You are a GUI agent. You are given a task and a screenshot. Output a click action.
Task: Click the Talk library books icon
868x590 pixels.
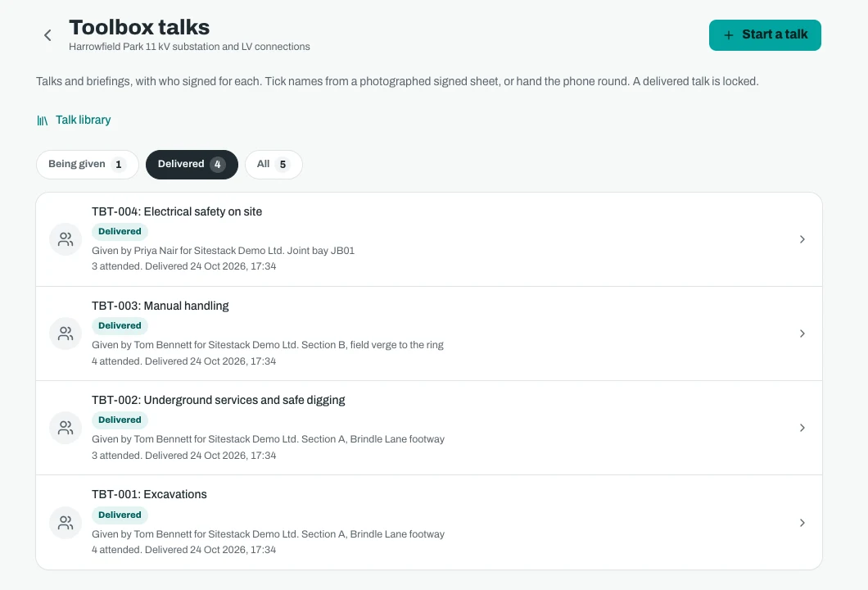42,120
